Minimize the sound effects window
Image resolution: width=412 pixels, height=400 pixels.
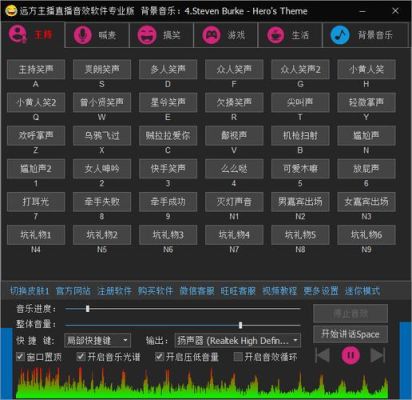pos(363,11)
